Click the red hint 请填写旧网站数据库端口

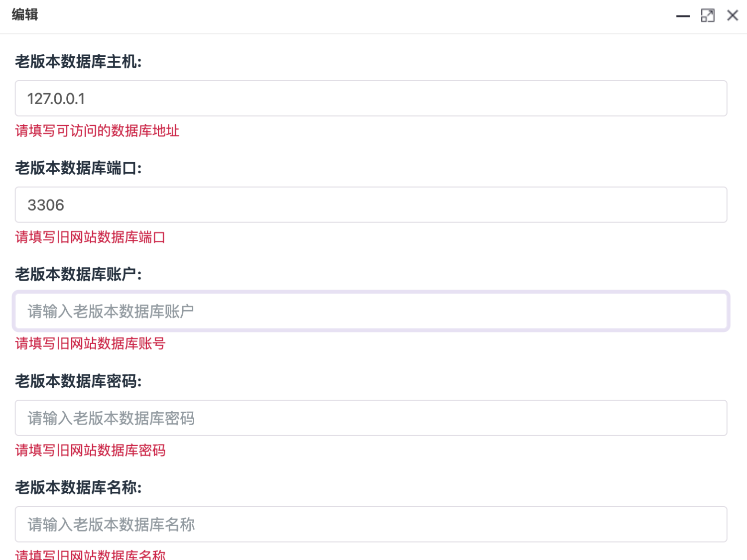[x=90, y=237]
